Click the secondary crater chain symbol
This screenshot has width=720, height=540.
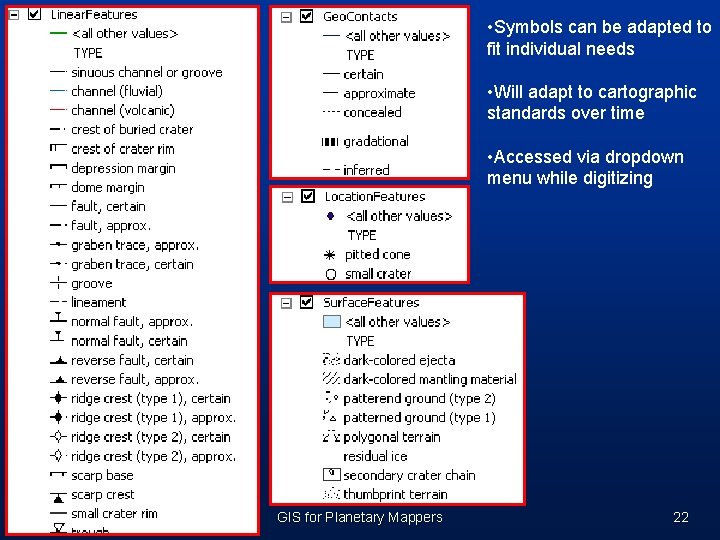tap(332, 474)
